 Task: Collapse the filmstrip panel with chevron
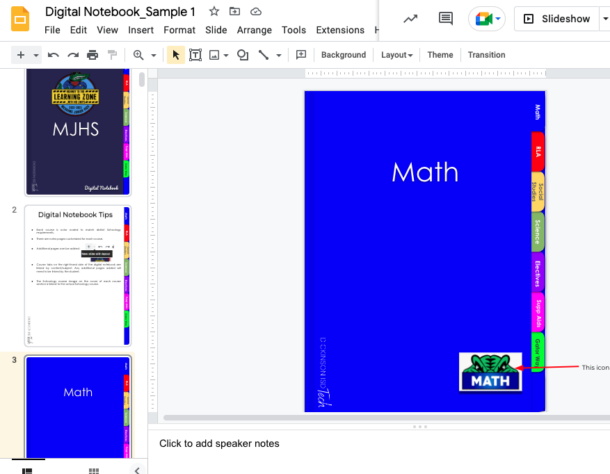tap(137, 469)
